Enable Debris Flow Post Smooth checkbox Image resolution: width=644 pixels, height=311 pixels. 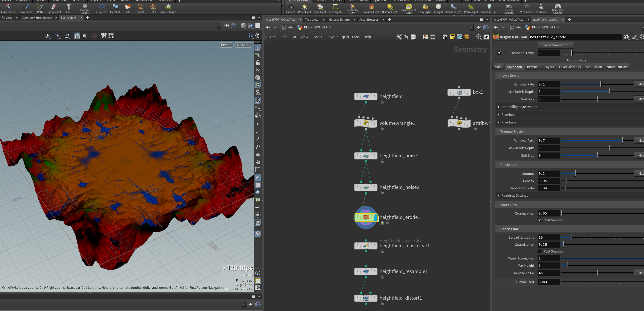pos(540,251)
